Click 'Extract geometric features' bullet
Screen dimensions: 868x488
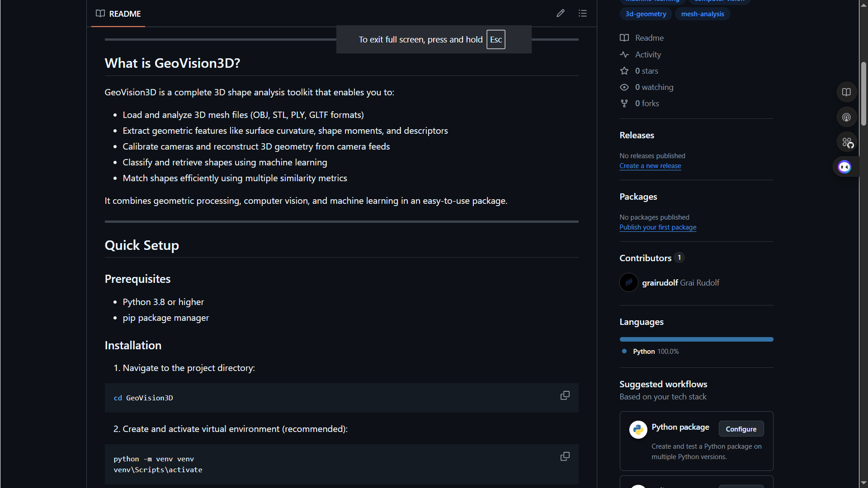pos(285,131)
